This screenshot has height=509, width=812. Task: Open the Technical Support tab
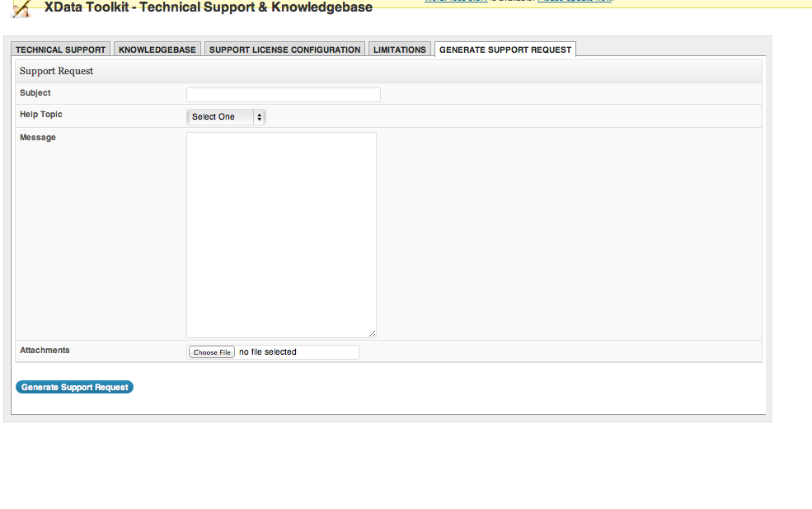click(60, 49)
